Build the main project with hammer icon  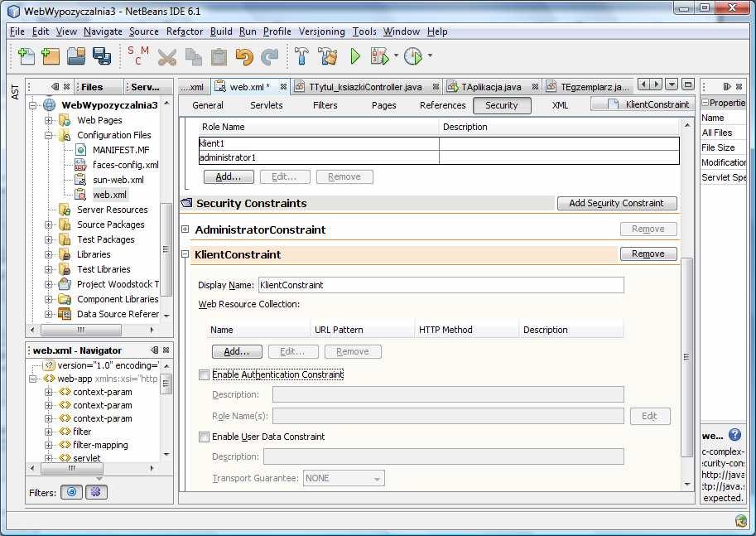click(302, 56)
